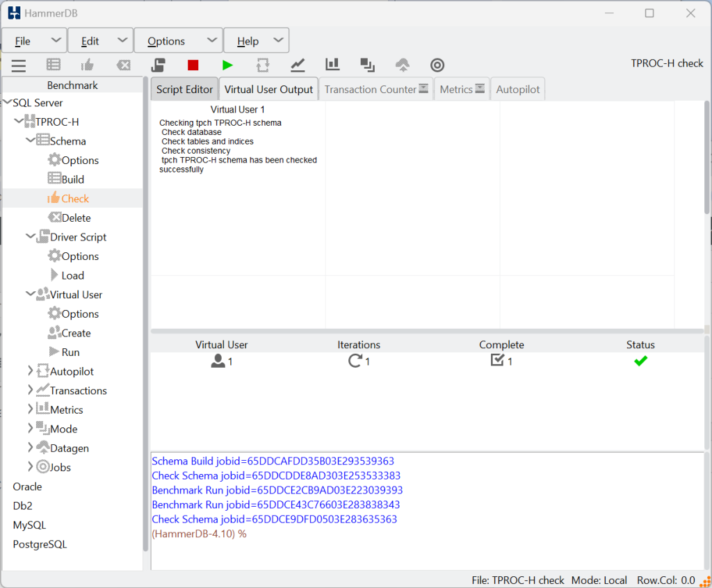712x588 pixels.
Task: Select Delete under Schema
Action: click(70, 218)
